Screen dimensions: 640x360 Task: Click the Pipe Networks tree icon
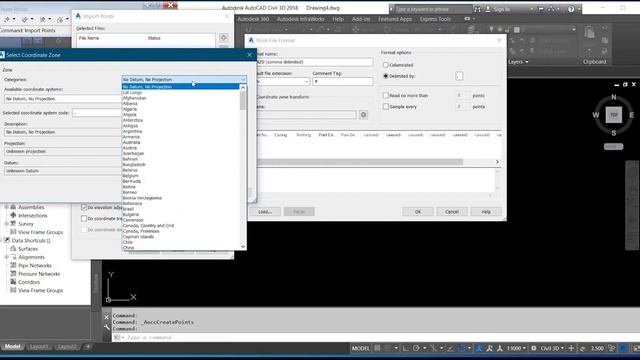coord(13,265)
